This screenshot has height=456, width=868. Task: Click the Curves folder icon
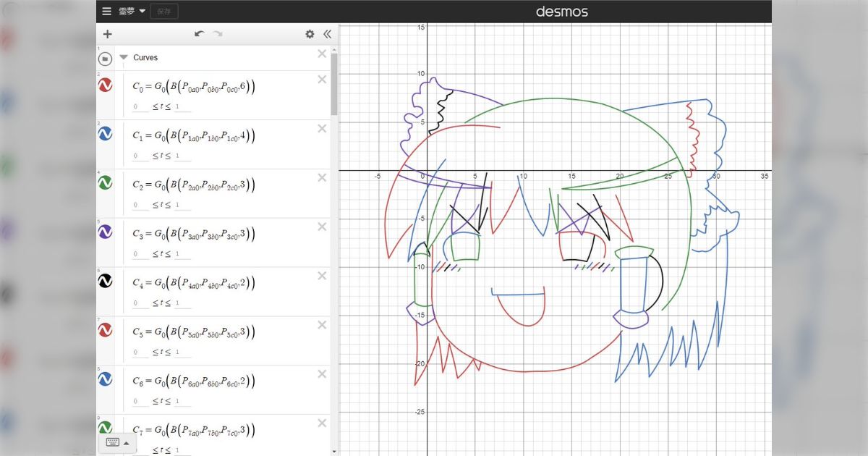(x=106, y=58)
